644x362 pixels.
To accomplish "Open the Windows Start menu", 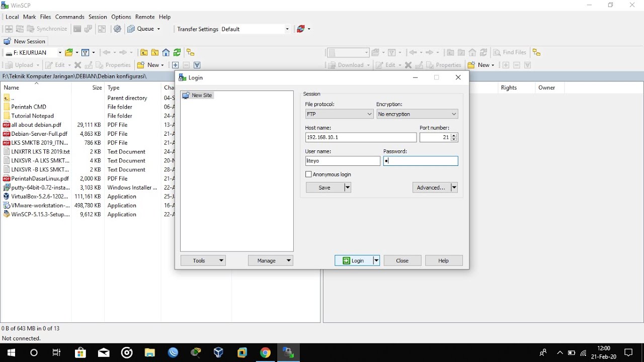I will (11, 352).
